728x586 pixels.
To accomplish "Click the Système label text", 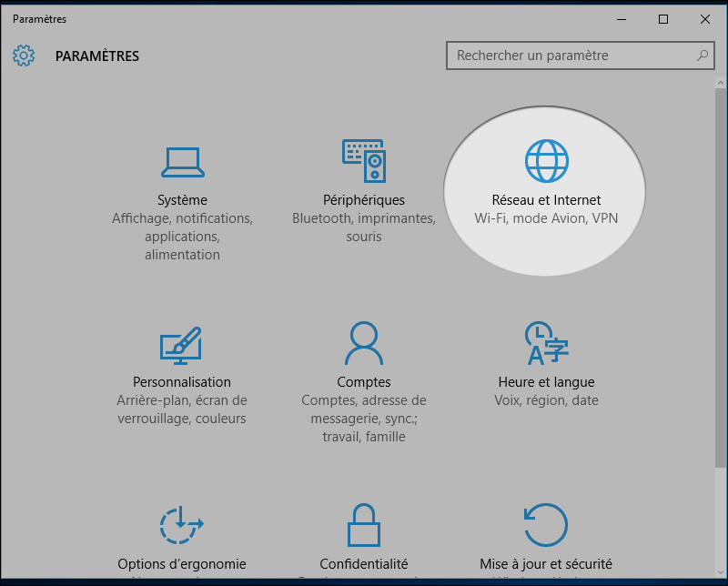I will coord(182,199).
